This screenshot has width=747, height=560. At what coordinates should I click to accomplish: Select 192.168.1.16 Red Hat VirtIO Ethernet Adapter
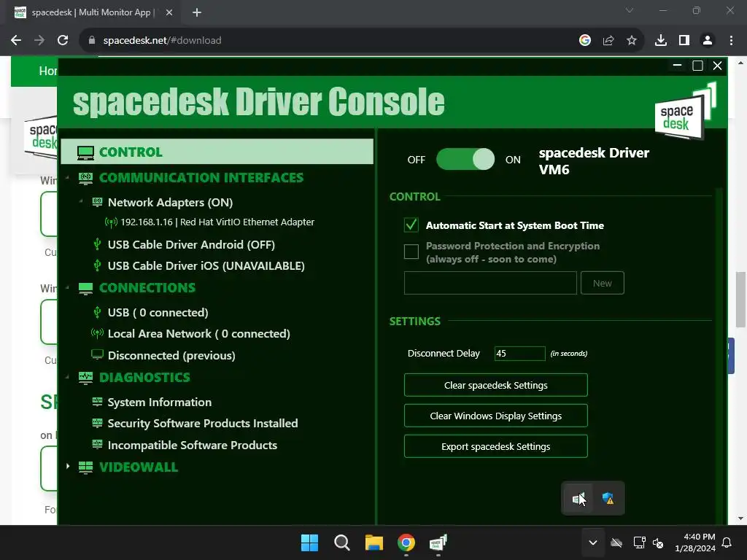coord(217,222)
